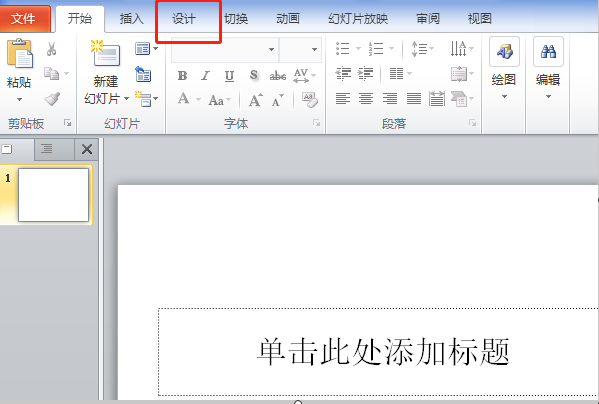The width and height of the screenshot is (599, 404).
Task: Show the outline pane tab
Action: [54, 149]
